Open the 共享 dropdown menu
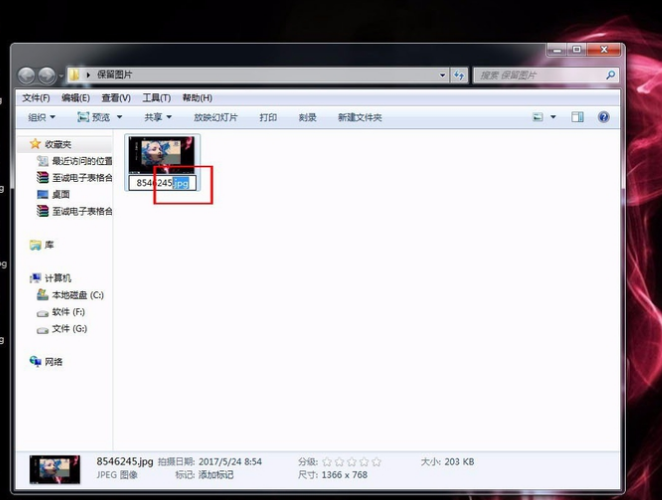Image resolution: width=662 pixels, height=500 pixels. point(157,117)
